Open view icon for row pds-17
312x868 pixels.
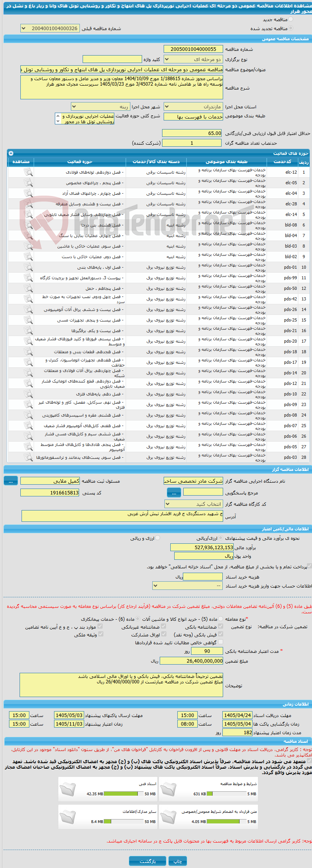(x=28, y=362)
